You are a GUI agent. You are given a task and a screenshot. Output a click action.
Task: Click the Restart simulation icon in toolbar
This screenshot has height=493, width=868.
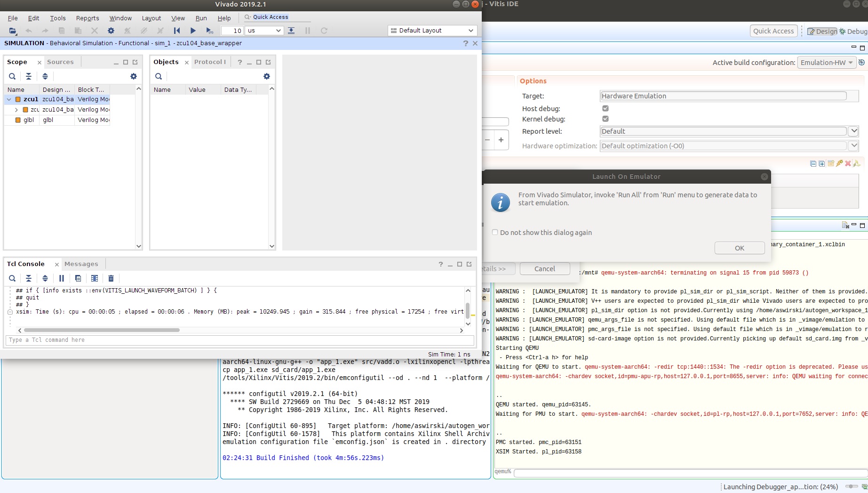(x=177, y=31)
